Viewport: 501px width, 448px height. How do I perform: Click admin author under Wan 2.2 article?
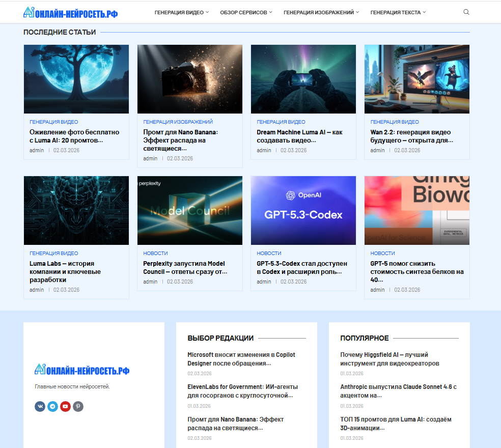(377, 151)
